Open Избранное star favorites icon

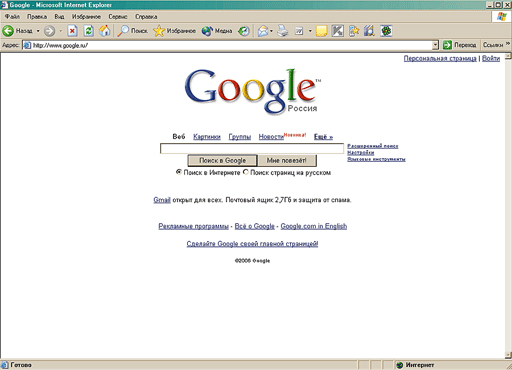[x=159, y=31]
